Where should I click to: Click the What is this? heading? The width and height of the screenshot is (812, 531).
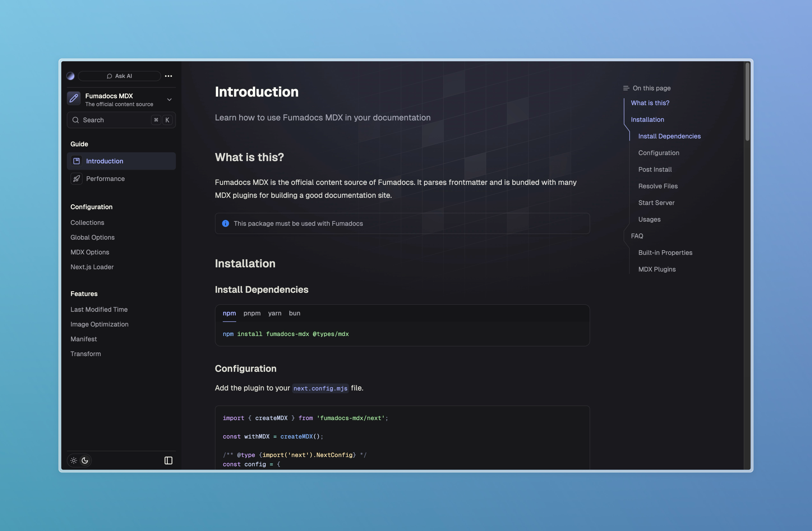coord(249,157)
